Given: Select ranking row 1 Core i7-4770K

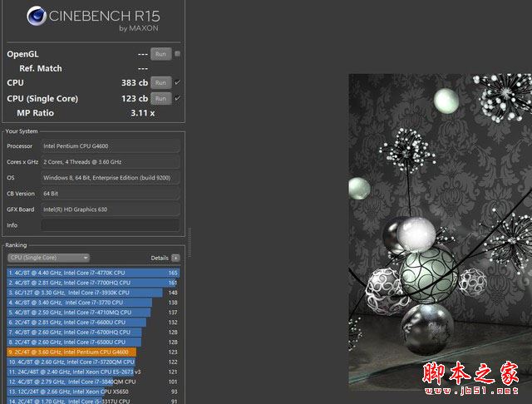Looking at the screenshot, I should pos(93,273).
